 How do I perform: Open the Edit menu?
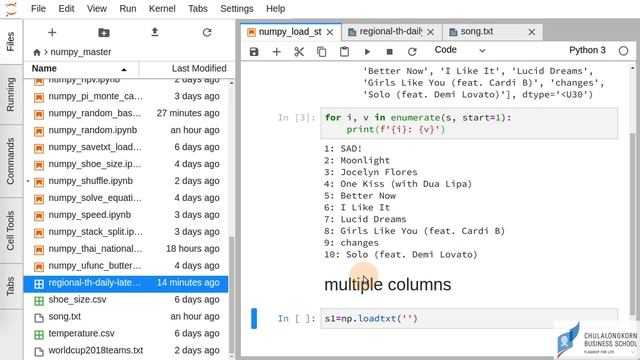66,9
